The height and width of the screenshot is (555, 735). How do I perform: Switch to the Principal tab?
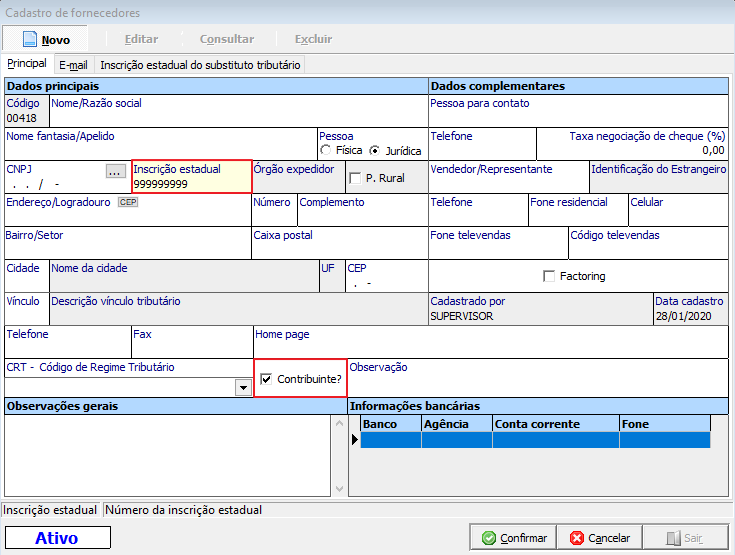pyautogui.click(x=27, y=64)
